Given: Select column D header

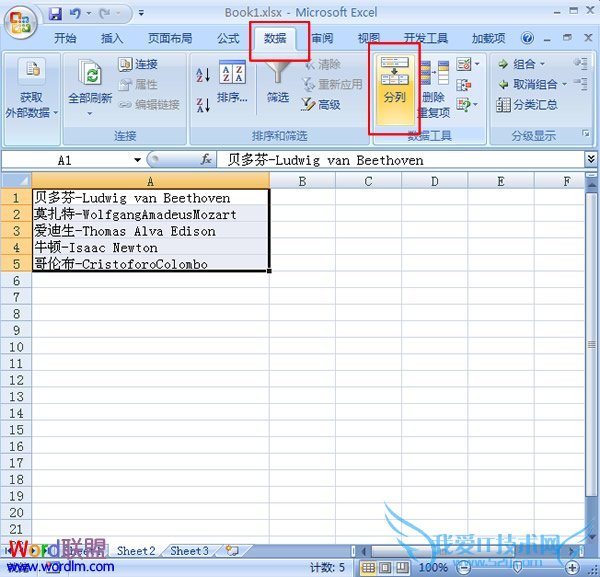Looking at the screenshot, I should click(x=434, y=181).
